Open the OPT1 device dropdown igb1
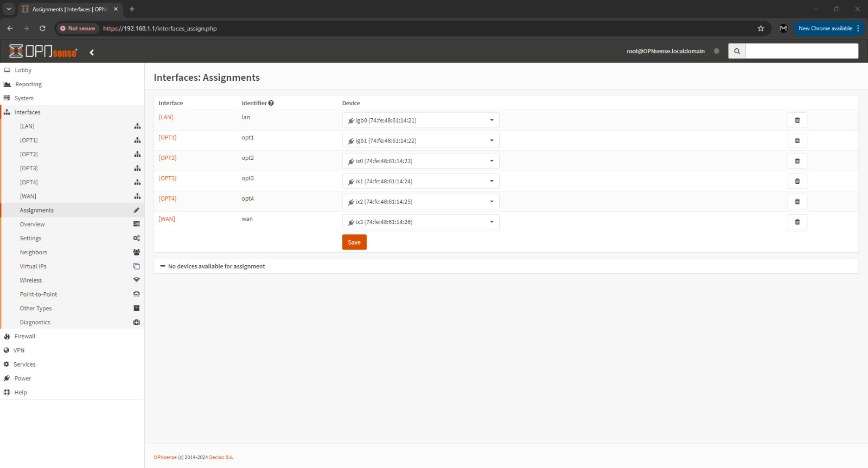 point(420,140)
